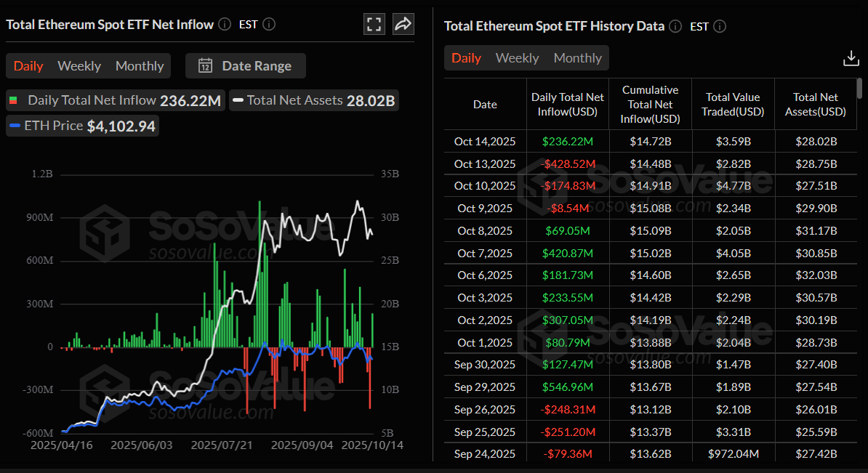The image size is (868, 473).
Task: Open the Date Range picker
Action: pyautogui.click(x=246, y=65)
